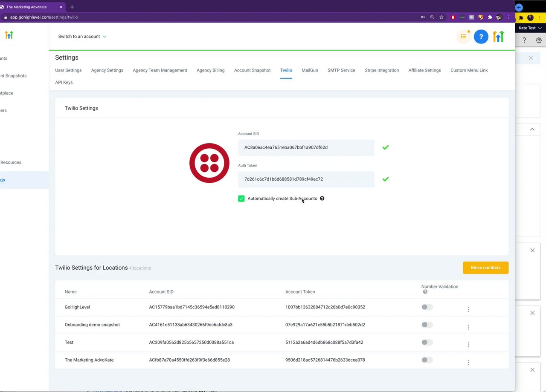Click the Onboarding demo snapshot location name
Image resolution: width=546 pixels, height=392 pixels.
click(92, 325)
